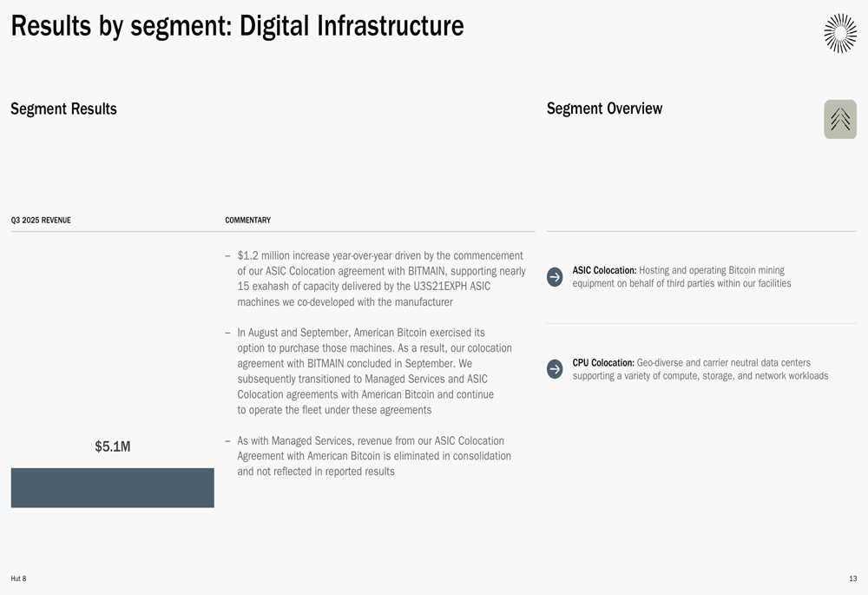Click the '$1.2 million increase' commentary bullet
868x595 pixels.
pyautogui.click(x=380, y=279)
